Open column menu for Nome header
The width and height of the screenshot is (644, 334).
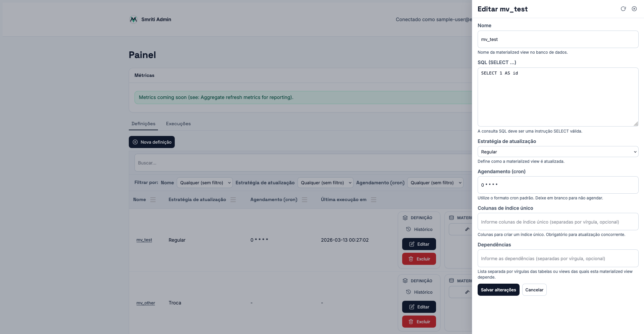[x=153, y=200]
